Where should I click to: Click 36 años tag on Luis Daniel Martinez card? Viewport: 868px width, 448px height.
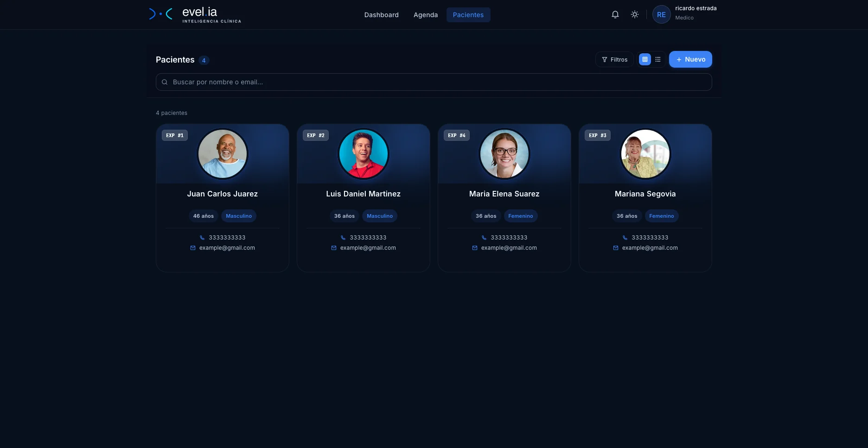tap(345, 216)
